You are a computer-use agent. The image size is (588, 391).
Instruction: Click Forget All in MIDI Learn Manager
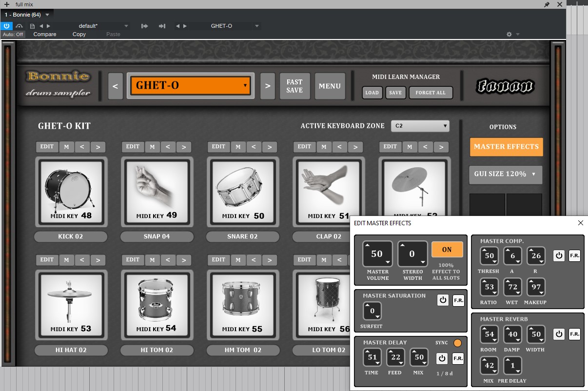point(431,93)
